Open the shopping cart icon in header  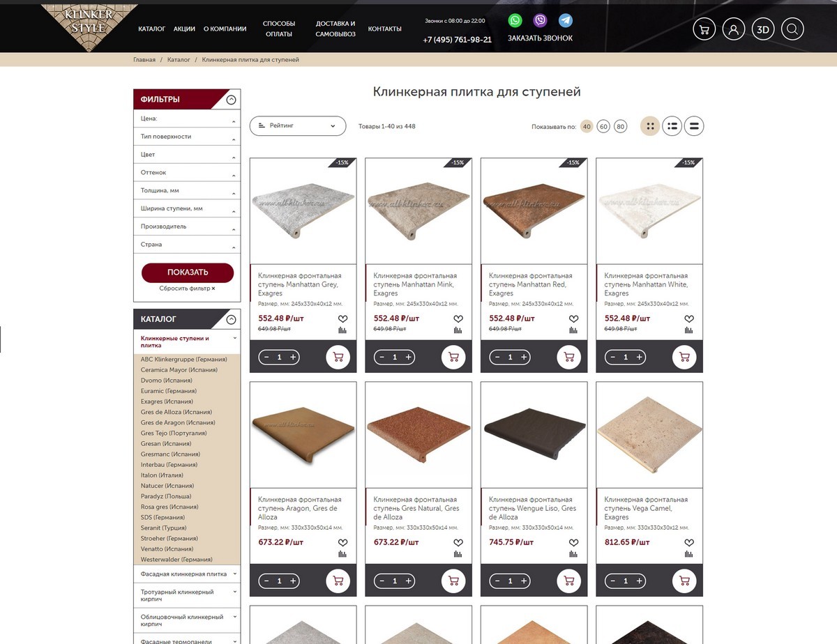704,29
